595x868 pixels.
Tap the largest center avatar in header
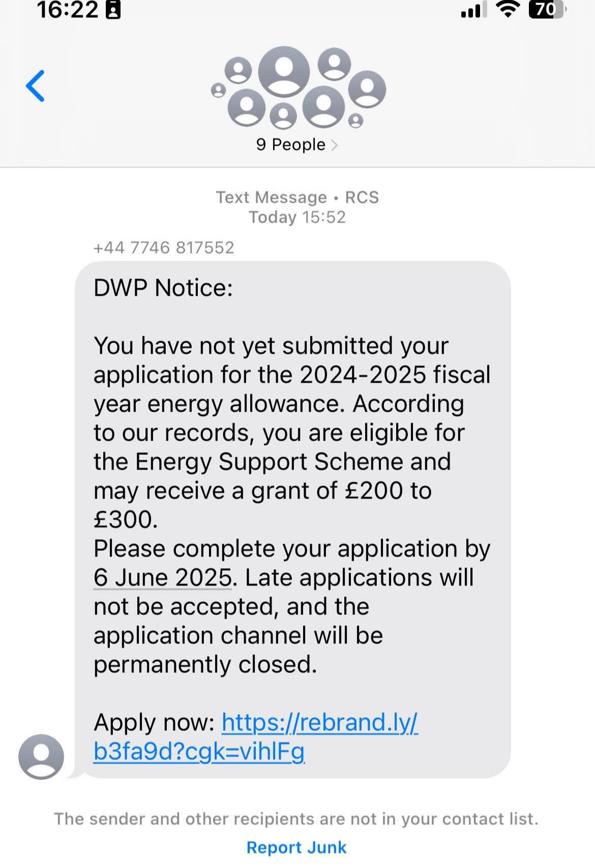click(x=284, y=71)
